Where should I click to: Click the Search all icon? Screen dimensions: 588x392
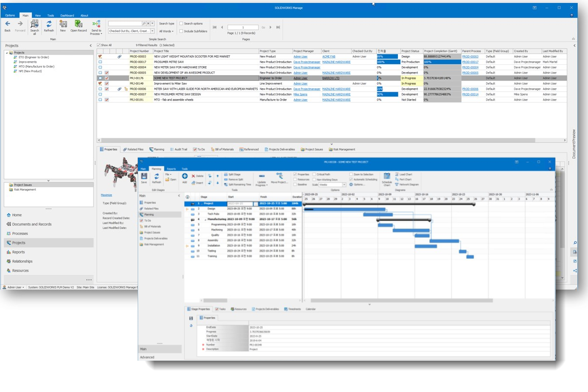coord(34,24)
